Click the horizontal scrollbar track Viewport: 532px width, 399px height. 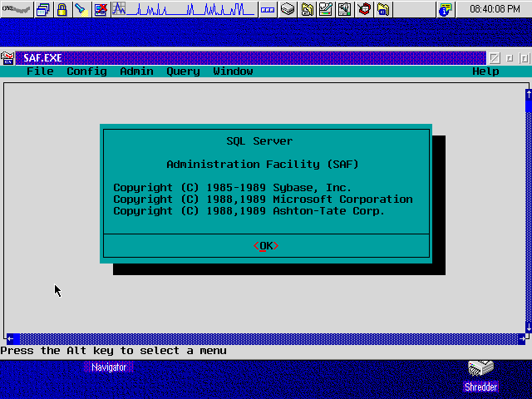[x=268, y=338]
